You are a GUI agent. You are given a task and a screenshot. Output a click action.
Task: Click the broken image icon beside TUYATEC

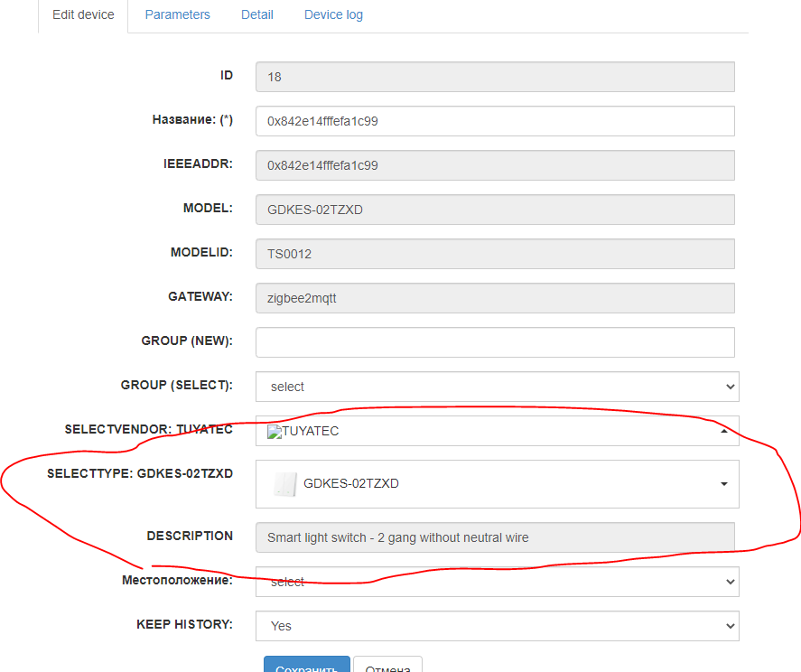pyautogui.click(x=275, y=432)
